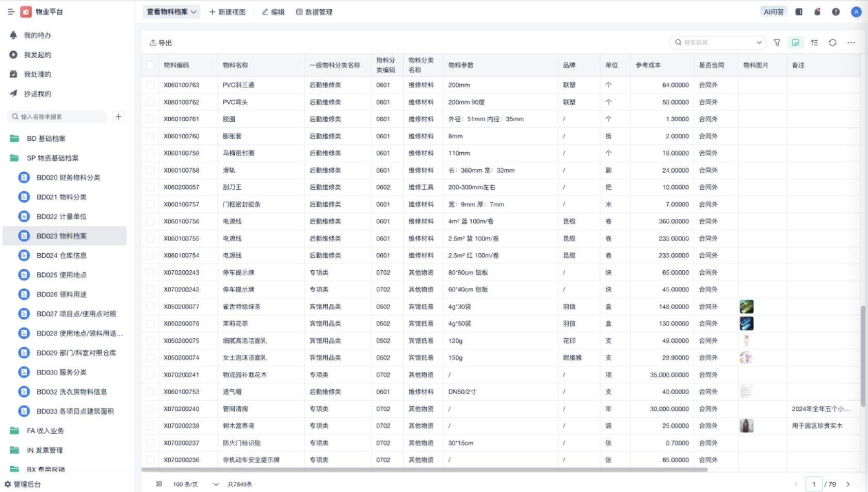This screenshot has height=492, width=868.
Task: Open 我发起的 list
Action: [38, 55]
